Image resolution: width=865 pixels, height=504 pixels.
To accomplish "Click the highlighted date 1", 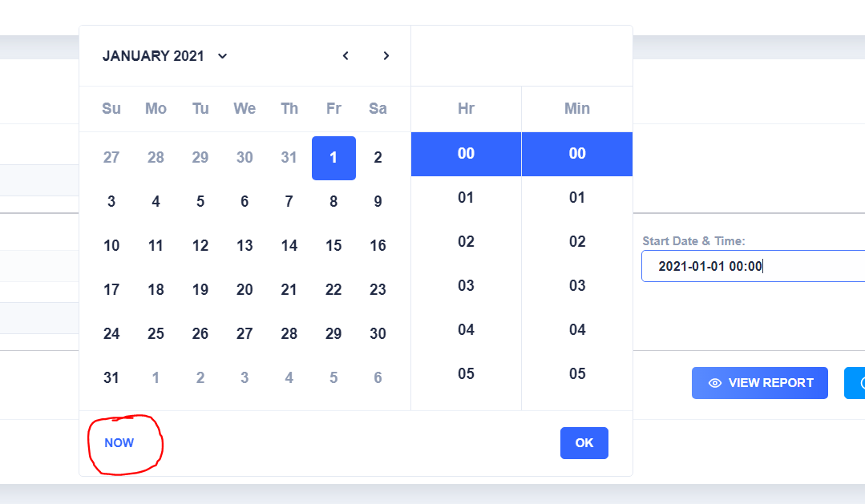I will pos(333,158).
